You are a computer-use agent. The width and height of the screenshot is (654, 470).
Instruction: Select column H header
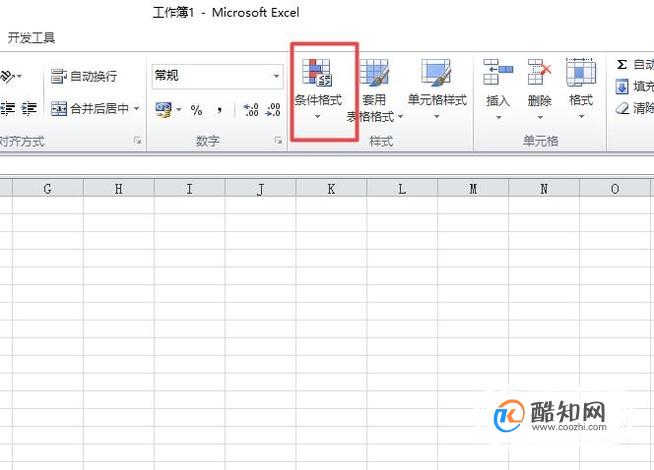click(x=118, y=189)
